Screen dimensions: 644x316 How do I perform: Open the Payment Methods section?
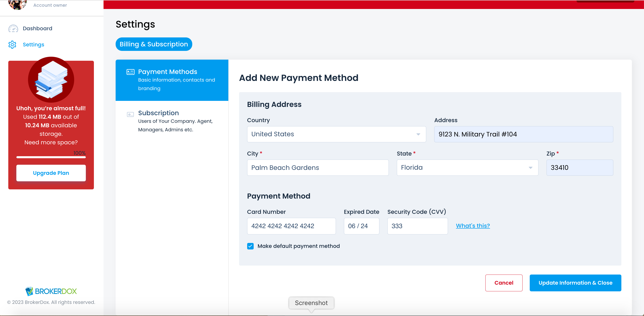click(x=172, y=80)
